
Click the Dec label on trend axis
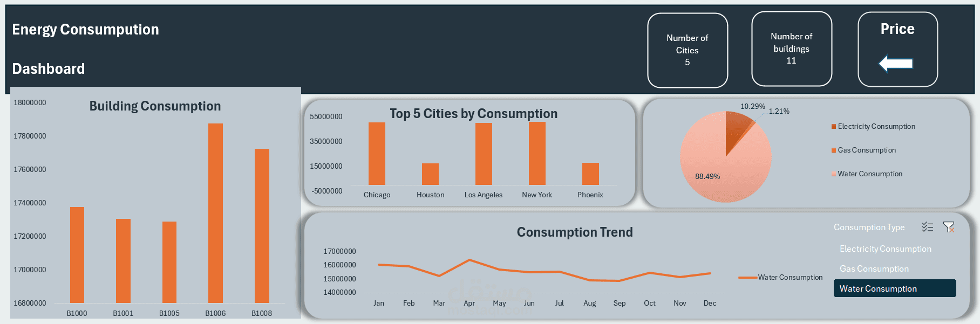710,303
